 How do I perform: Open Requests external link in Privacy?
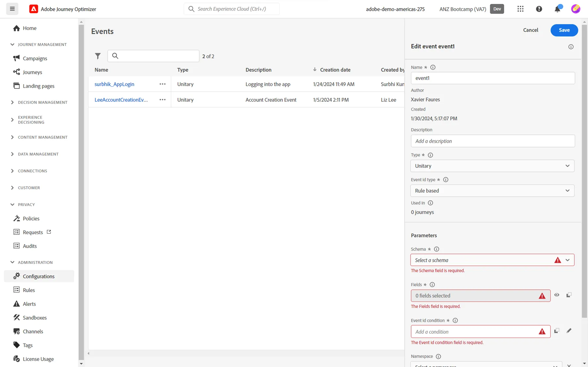(32, 232)
